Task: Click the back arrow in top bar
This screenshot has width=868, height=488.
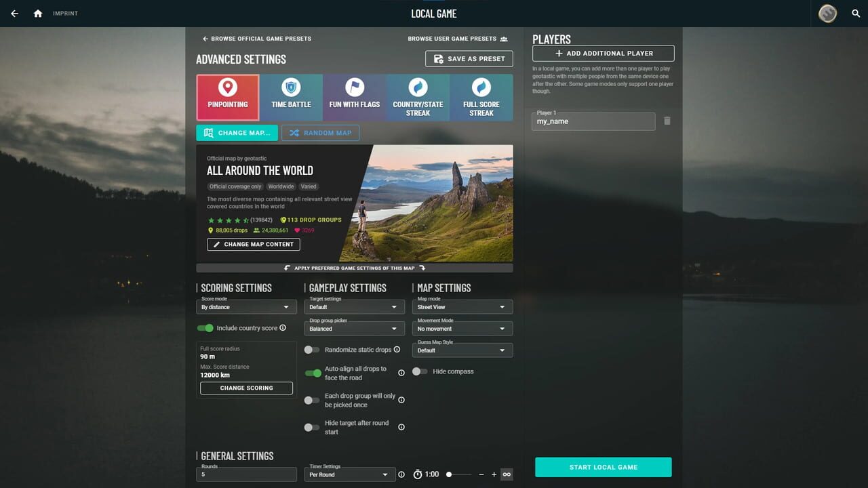Action: pos(14,14)
